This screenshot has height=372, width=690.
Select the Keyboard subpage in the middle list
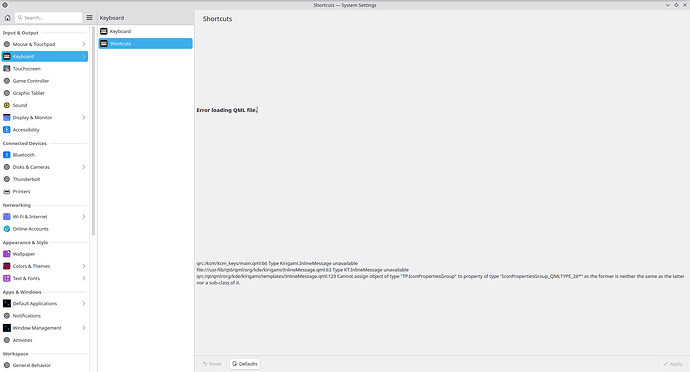(145, 31)
